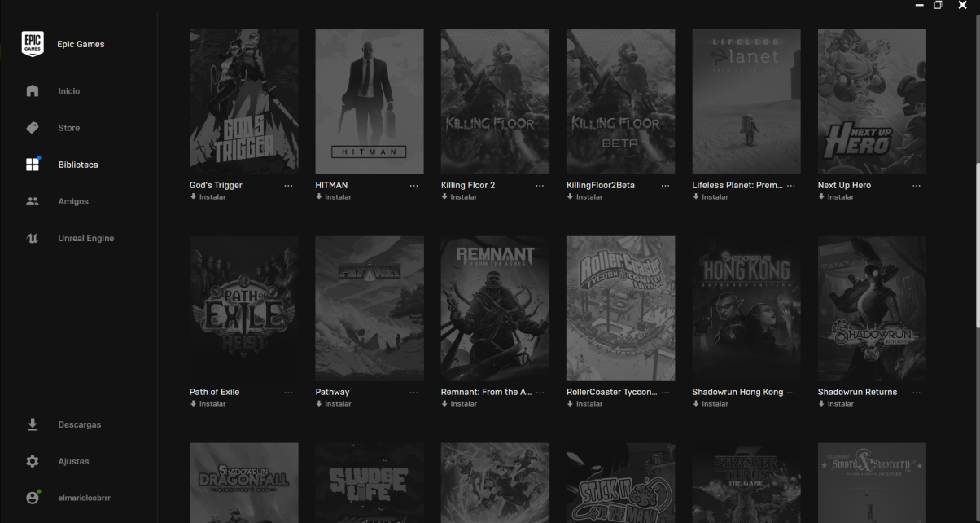980x523 pixels.
Task: Open three-dot menu for Shadowrun Hong Kong
Action: point(791,393)
